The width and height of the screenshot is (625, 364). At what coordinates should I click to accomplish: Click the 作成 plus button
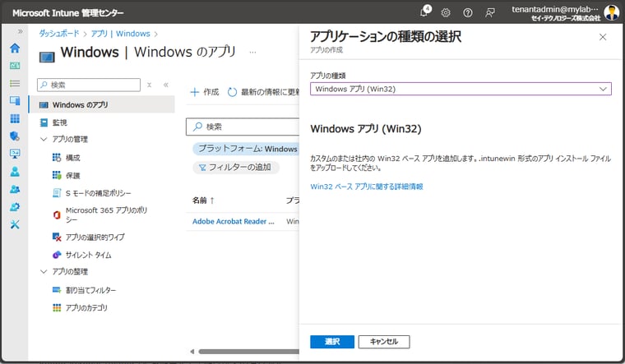coord(205,92)
